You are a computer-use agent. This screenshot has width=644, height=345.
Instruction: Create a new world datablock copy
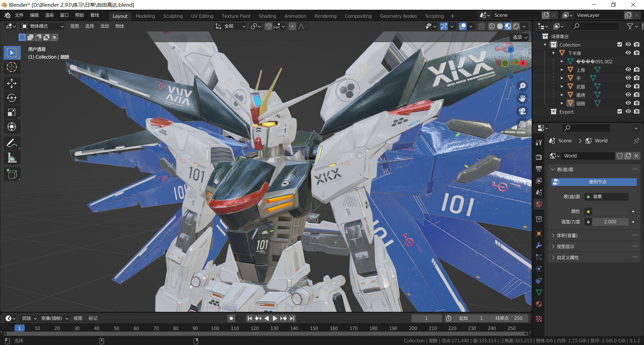click(628, 156)
